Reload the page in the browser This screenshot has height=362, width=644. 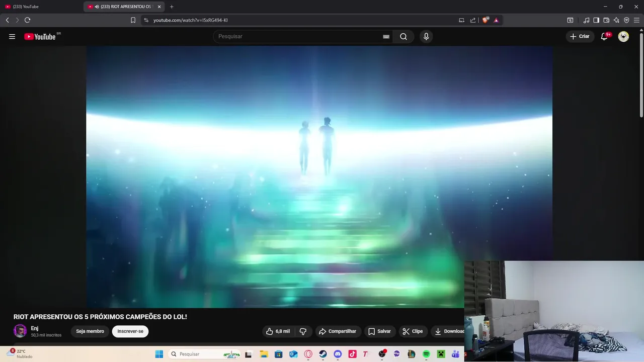pyautogui.click(x=27, y=20)
